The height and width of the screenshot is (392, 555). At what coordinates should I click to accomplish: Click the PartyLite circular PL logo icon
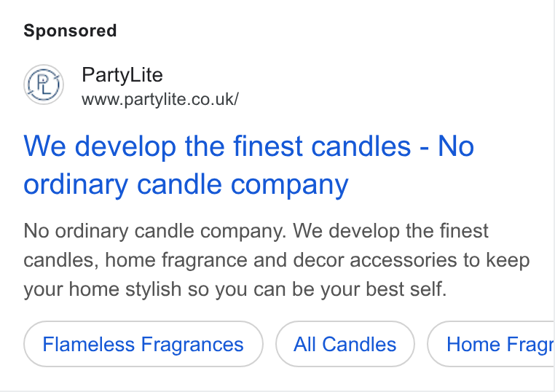44,85
